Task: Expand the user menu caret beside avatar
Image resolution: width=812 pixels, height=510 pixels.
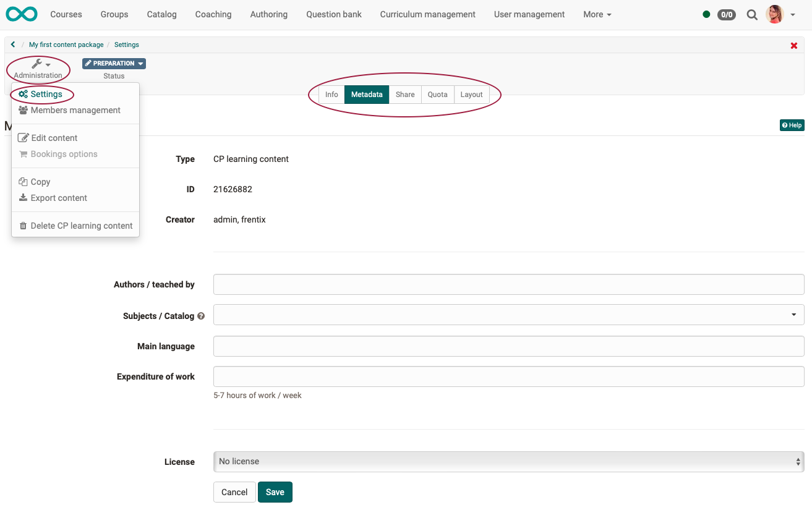Action: (x=793, y=15)
